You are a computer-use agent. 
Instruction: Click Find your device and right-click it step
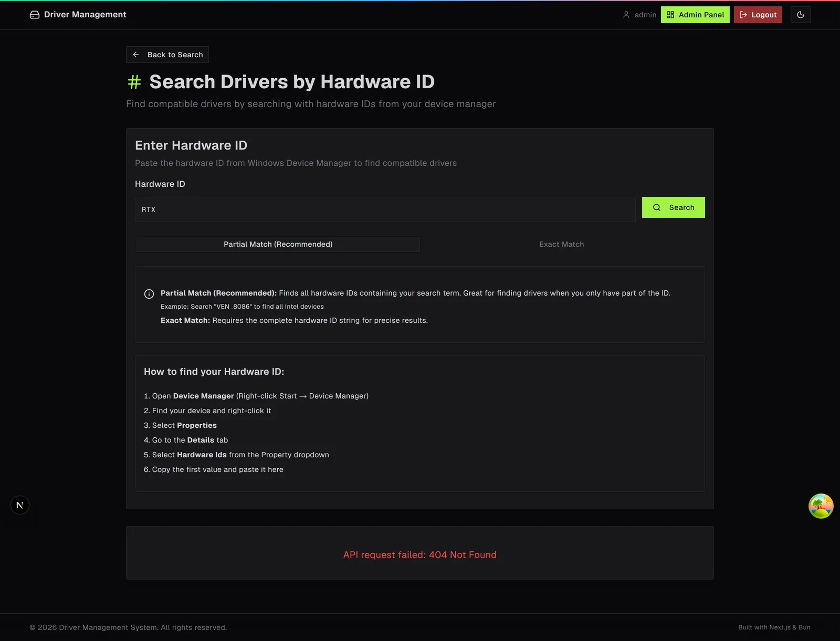[x=207, y=411]
